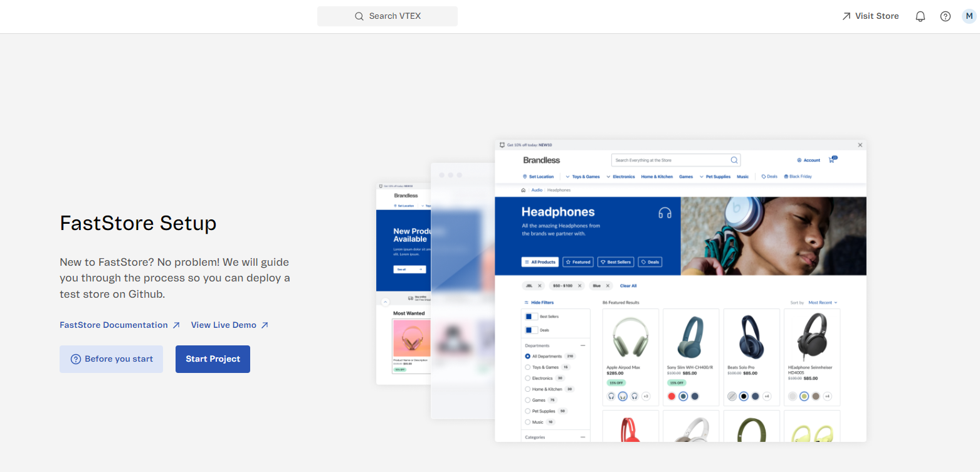The width and height of the screenshot is (980, 472).
Task: Pick the red swatch on Sony Slim card
Action: pos(672,396)
